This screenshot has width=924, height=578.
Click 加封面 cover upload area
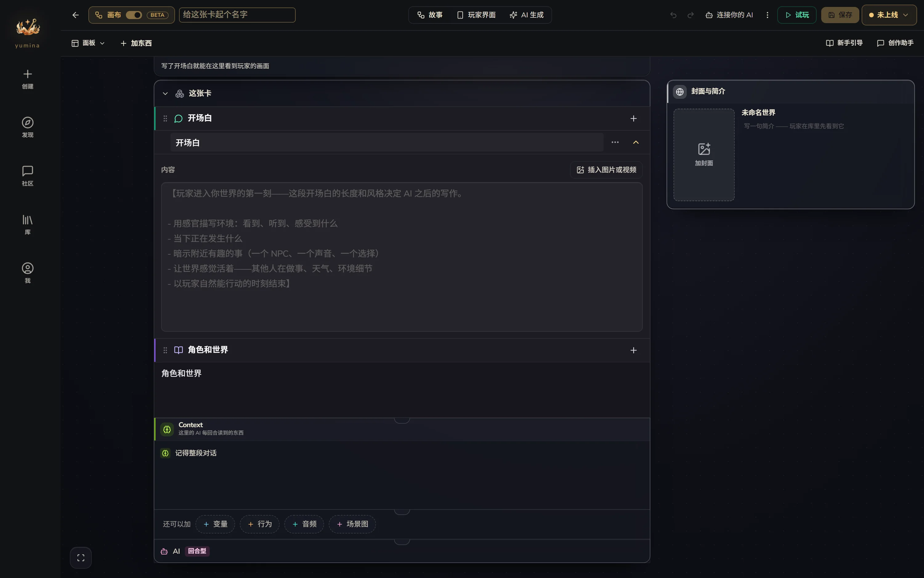704,155
